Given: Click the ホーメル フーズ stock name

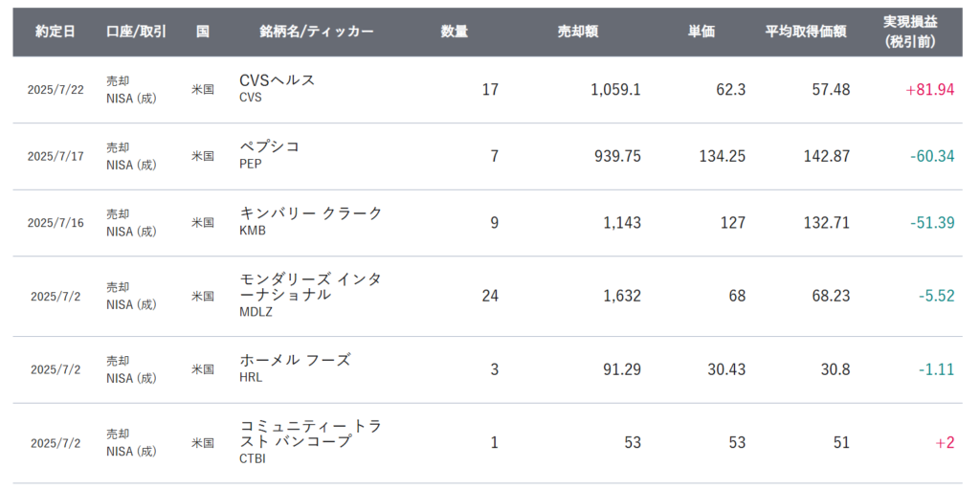Looking at the screenshot, I should click(295, 360).
